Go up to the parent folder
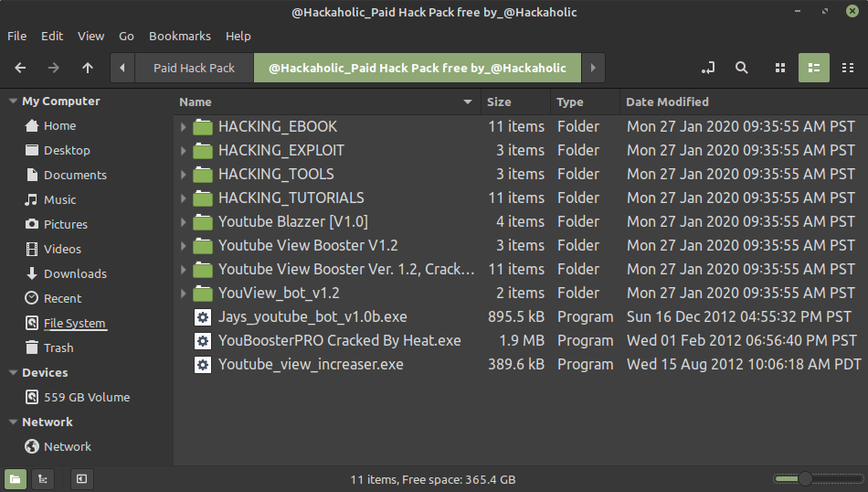868x492 pixels. tap(88, 69)
